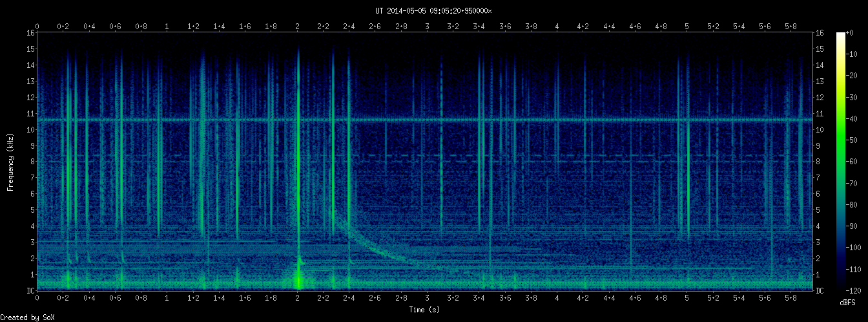Click the 'Time (s)' axis label
Image resolution: width=868 pixels, height=322 pixels.
coord(425,310)
